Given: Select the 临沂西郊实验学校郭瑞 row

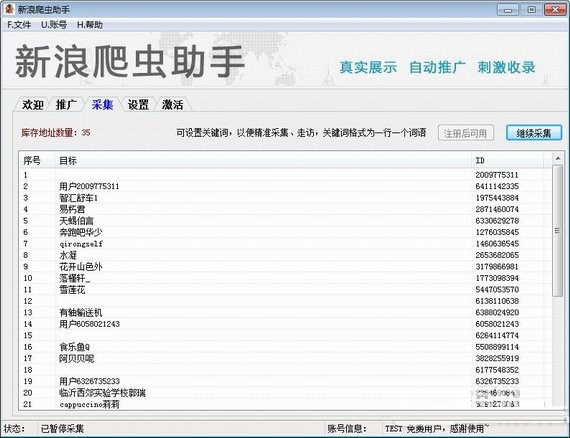Looking at the screenshot, I should coord(285,393).
